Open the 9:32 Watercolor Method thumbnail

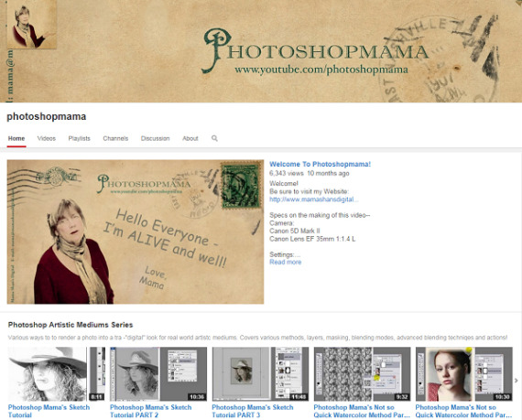click(363, 373)
